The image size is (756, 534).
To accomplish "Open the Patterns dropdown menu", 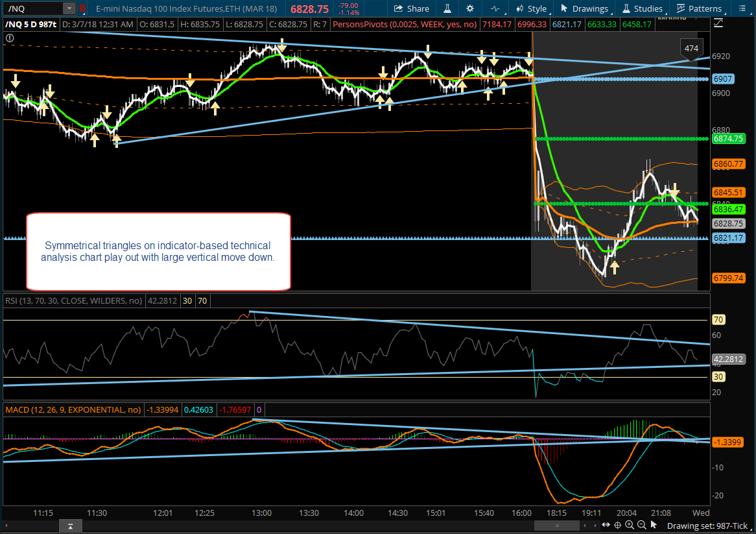I will (x=699, y=8).
